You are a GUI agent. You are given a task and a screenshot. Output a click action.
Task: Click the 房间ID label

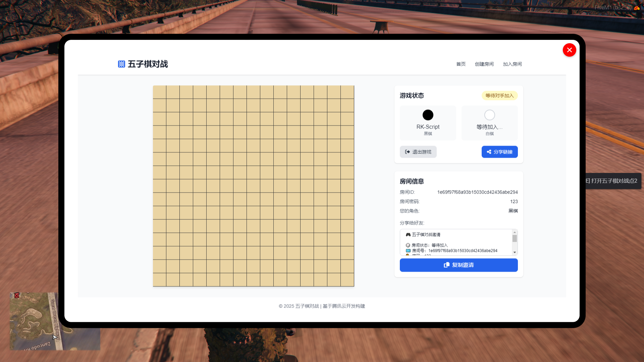tap(407, 192)
